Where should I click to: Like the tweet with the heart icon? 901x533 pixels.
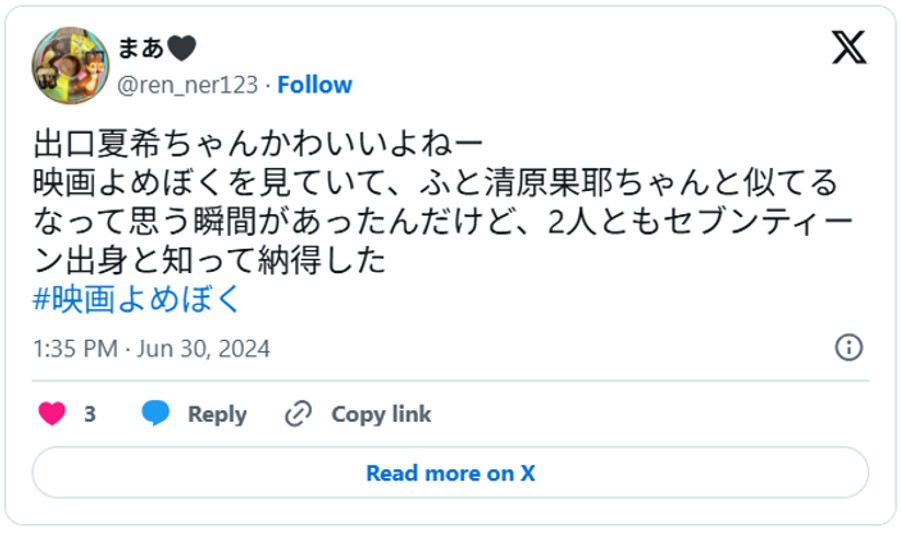tap(51, 414)
